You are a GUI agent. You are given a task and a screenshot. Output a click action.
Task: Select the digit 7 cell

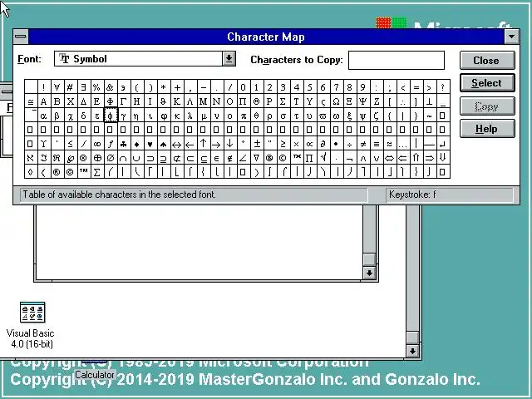tap(336, 87)
